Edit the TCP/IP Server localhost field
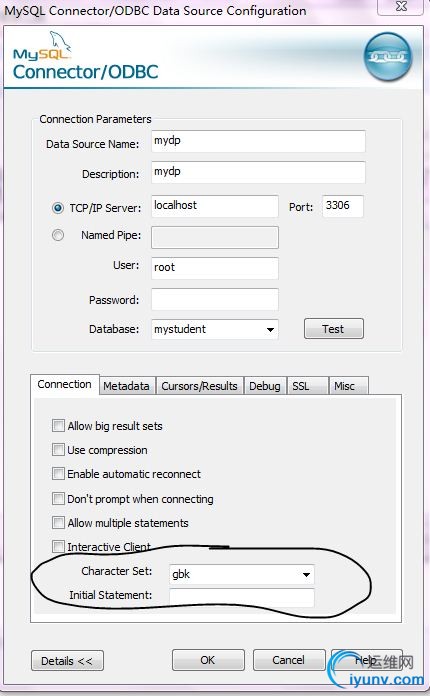The image size is (430, 696). (x=215, y=206)
